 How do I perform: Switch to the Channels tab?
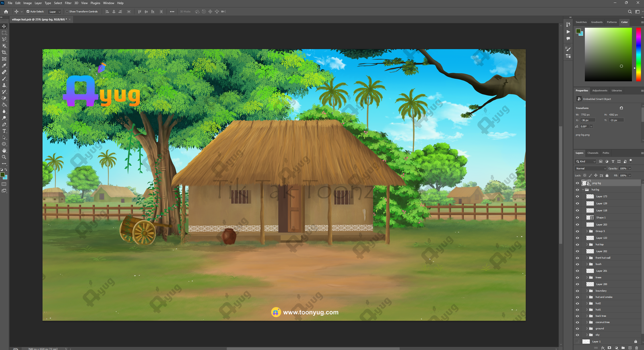pos(592,153)
